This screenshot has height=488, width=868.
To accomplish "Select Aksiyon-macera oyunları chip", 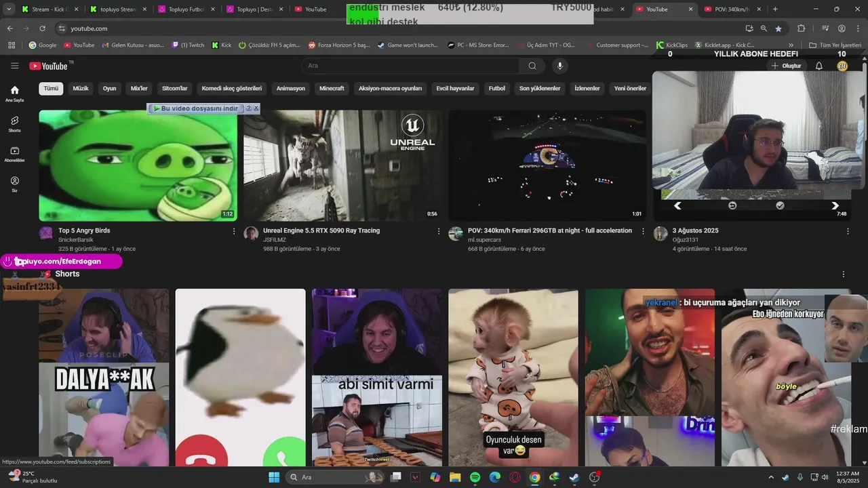I will coord(390,88).
